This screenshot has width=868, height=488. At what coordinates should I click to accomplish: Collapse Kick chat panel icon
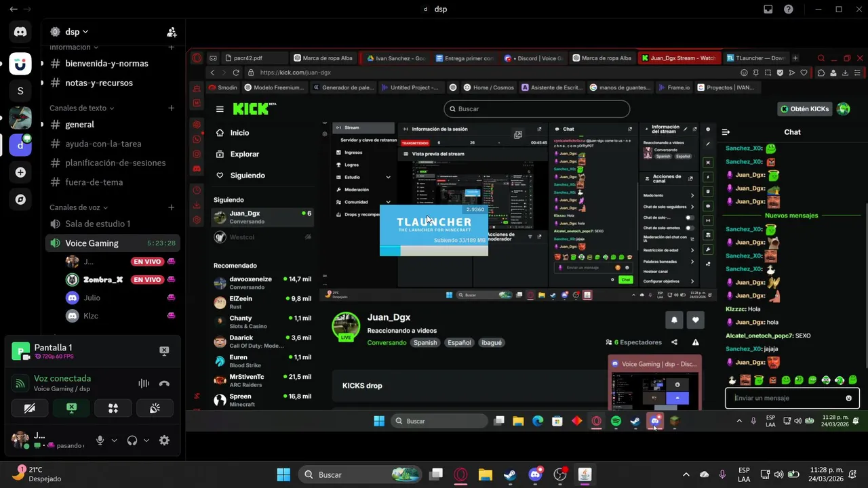pos(726,132)
